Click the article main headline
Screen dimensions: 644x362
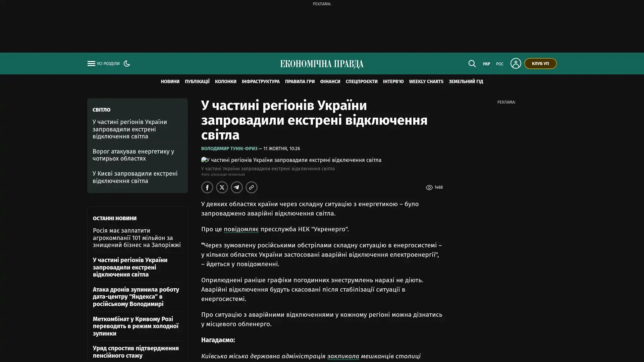[x=314, y=120]
